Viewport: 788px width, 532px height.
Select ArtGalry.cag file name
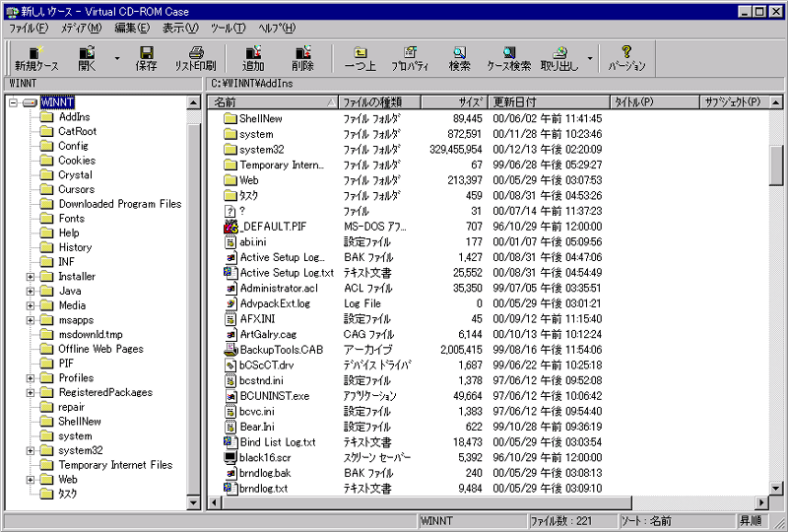pos(268,334)
